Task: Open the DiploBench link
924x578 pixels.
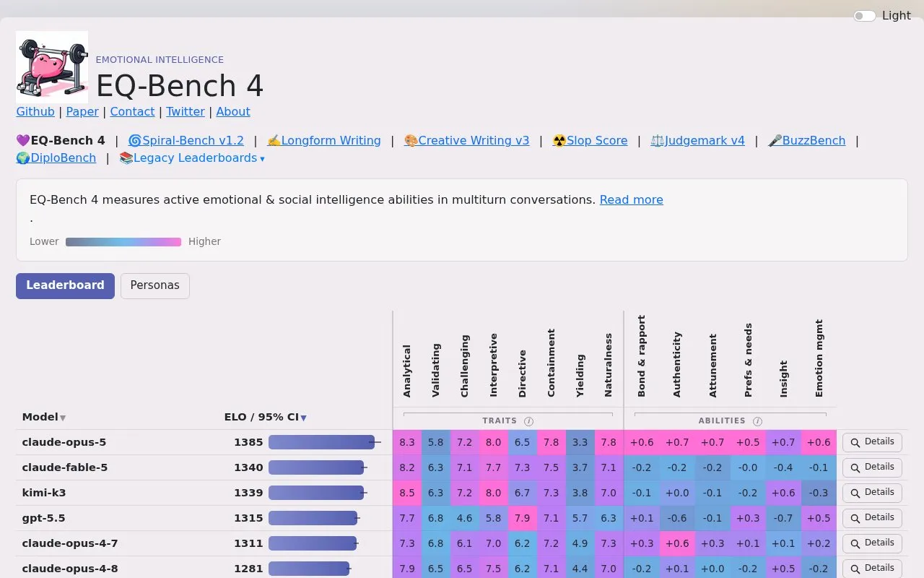Action: tap(56, 158)
